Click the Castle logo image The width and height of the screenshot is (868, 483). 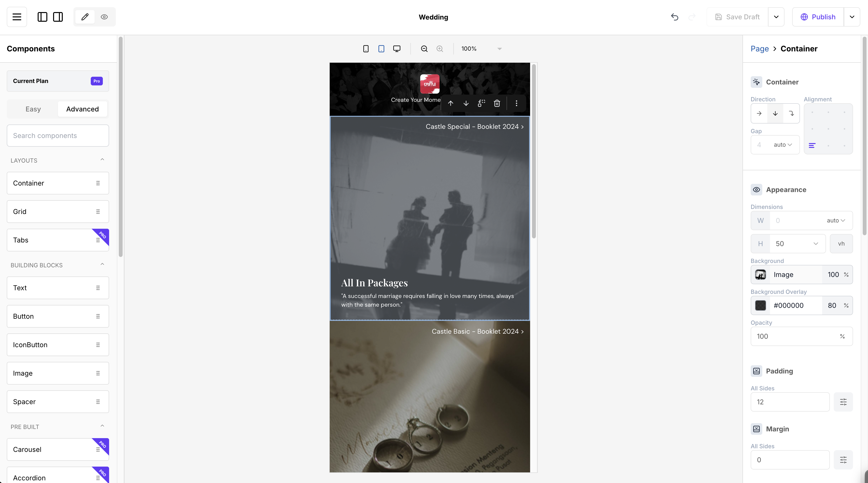430,84
